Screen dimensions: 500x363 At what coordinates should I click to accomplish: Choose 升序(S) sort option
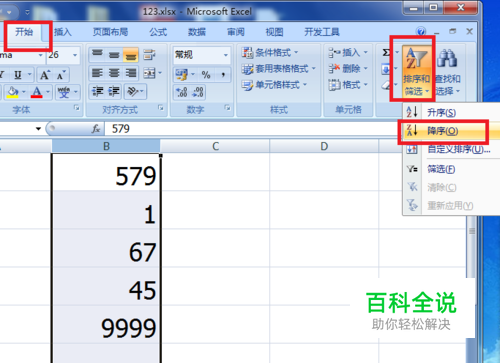point(450,113)
